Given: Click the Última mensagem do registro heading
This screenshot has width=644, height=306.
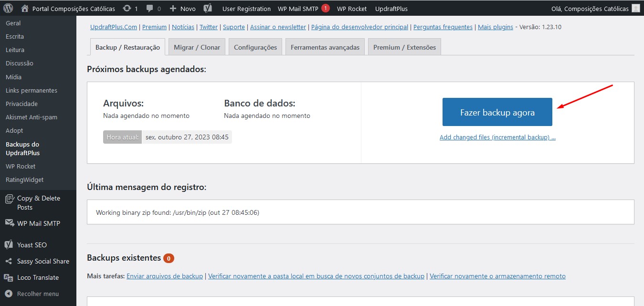Looking at the screenshot, I should click(147, 187).
